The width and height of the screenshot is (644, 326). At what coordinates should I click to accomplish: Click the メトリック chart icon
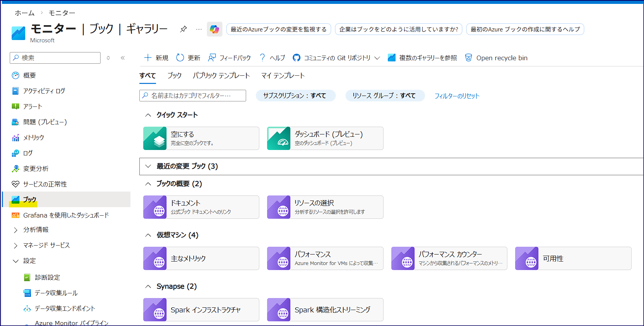pyautogui.click(x=16, y=138)
